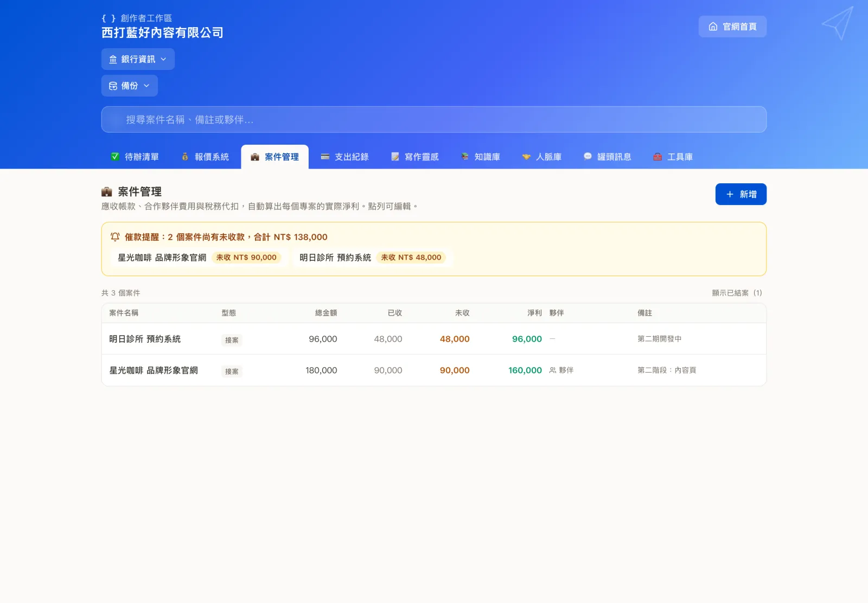Select the 案件管理 tab

pos(275,157)
